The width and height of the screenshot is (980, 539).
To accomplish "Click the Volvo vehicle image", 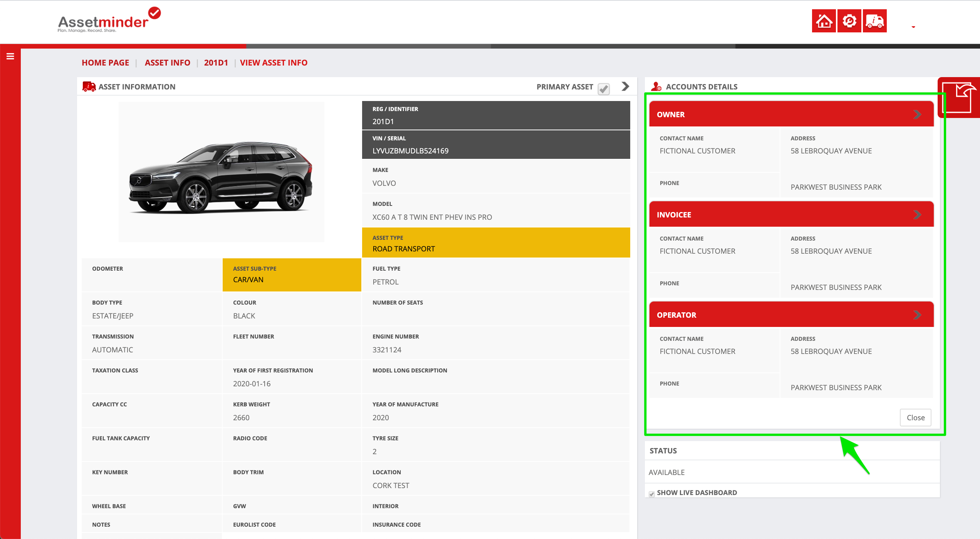I will point(221,172).
